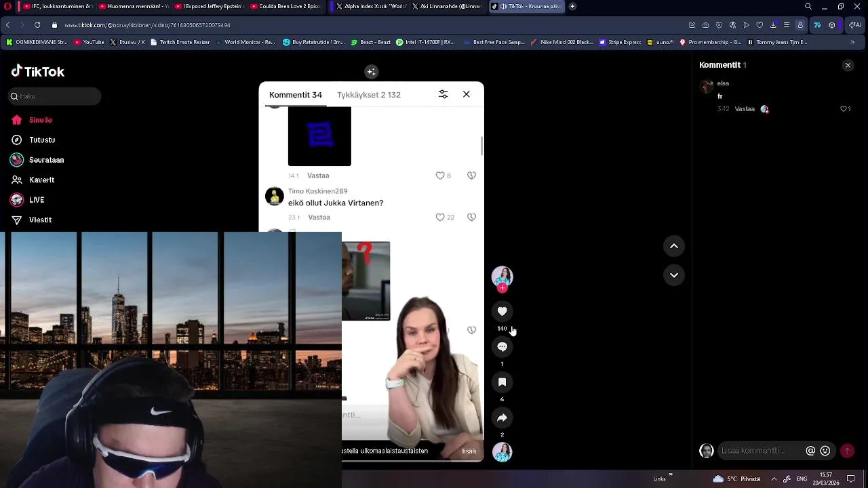This screenshot has width=868, height=488.
Task: Open the browser tab search icon
Action: point(809,7)
